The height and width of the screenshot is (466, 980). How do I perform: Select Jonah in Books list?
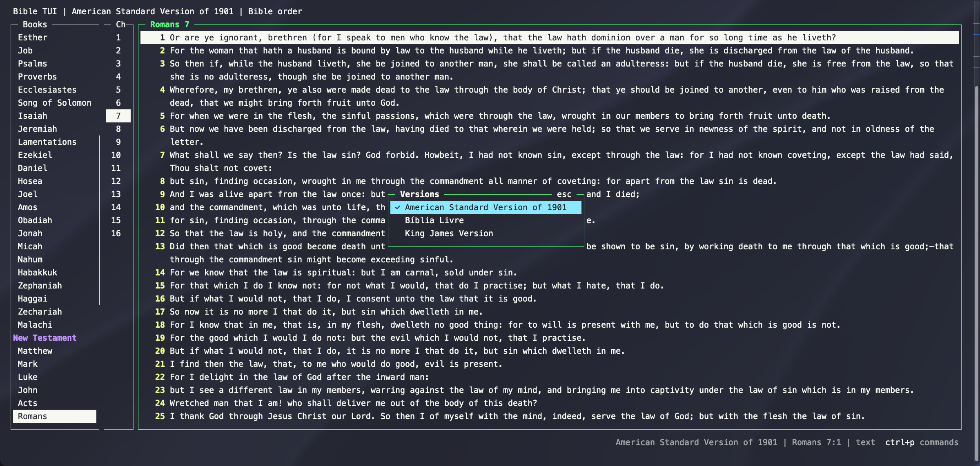[x=55, y=233]
